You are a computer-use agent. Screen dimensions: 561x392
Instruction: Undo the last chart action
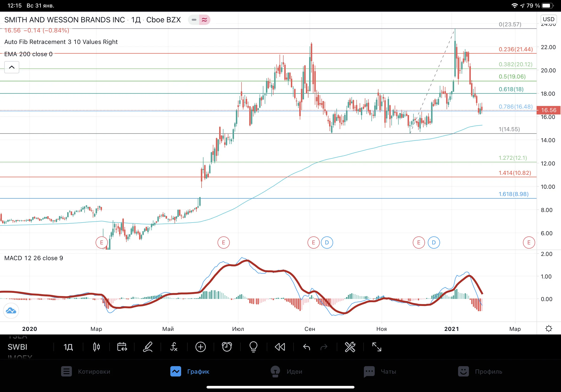click(x=306, y=347)
